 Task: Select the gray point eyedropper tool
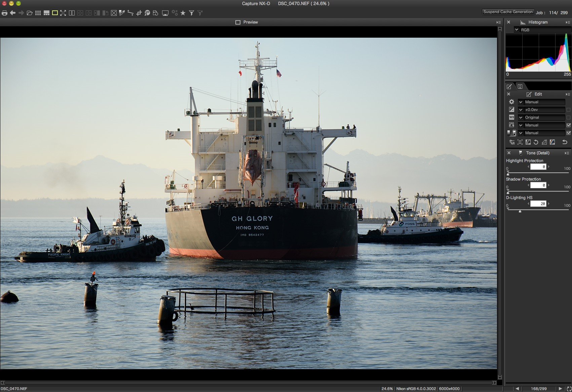pos(122,13)
